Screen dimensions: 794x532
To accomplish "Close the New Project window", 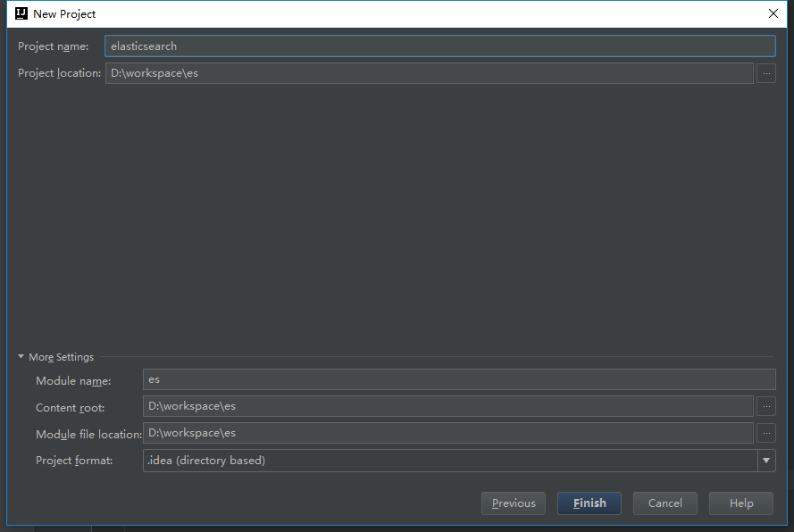I will click(773, 13).
